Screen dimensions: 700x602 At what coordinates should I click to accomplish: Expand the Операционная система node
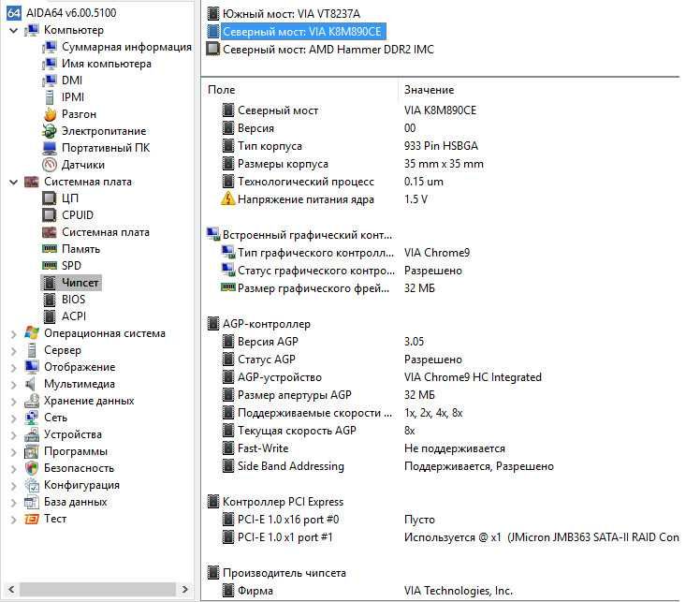point(14,333)
